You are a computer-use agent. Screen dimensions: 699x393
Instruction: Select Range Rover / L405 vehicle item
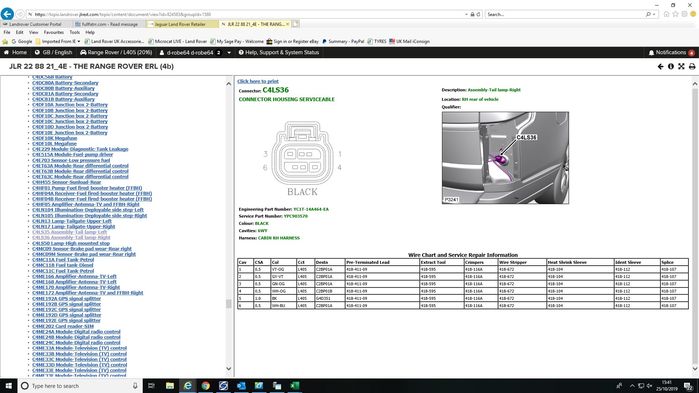(x=116, y=53)
